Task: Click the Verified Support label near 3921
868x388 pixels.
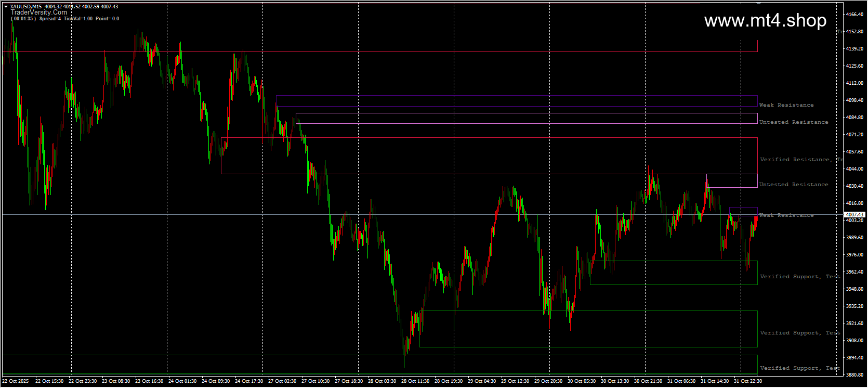Action: click(x=800, y=333)
